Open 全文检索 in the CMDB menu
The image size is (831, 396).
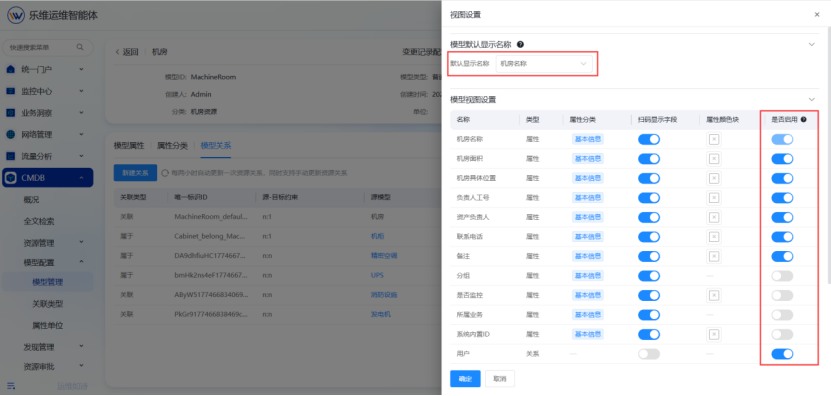coord(39,221)
